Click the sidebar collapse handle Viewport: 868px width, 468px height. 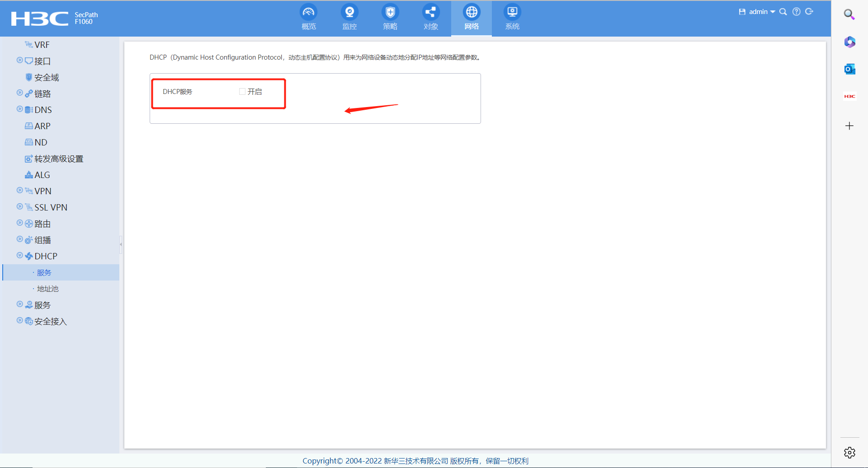[121, 244]
